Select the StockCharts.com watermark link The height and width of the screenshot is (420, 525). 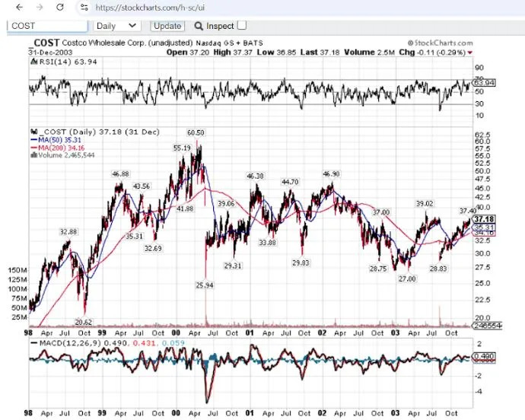tap(441, 43)
